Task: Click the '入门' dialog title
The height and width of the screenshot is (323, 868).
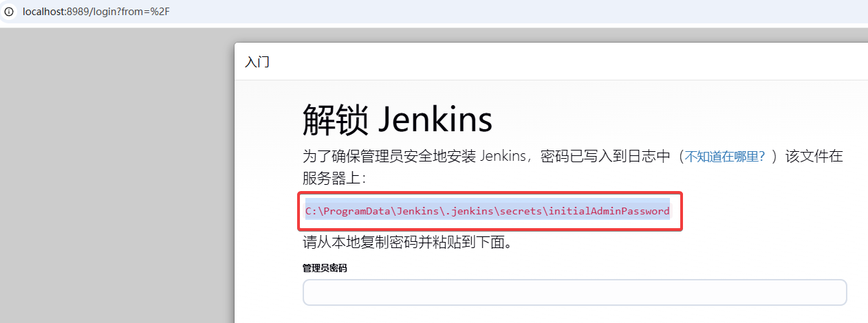Action: [257, 62]
